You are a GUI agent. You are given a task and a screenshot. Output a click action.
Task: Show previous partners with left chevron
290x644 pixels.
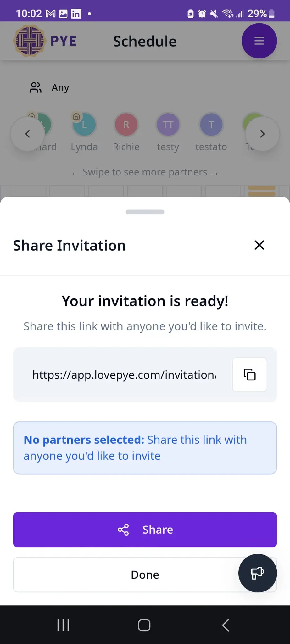[x=28, y=134]
